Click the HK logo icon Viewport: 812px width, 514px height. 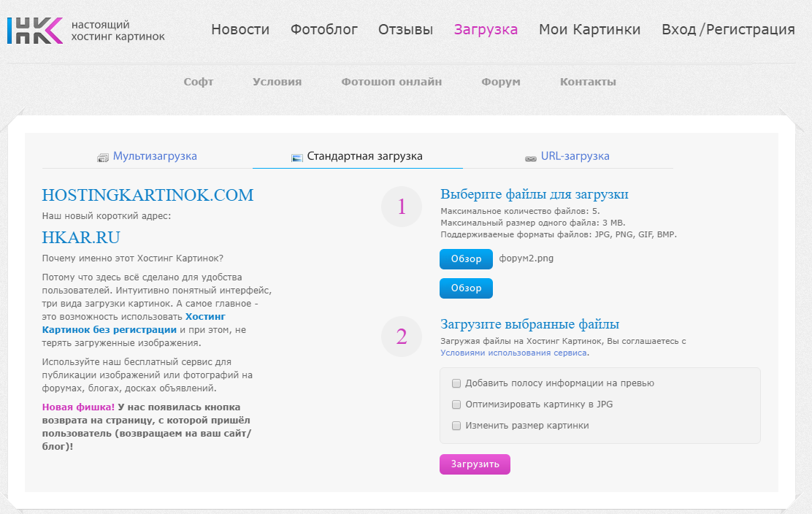pyautogui.click(x=35, y=31)
